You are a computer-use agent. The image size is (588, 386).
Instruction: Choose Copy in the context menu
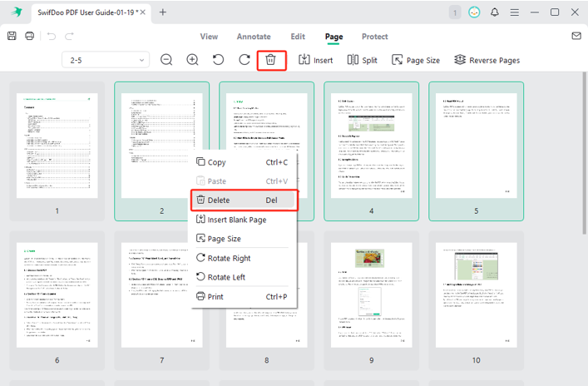pyautogui.click(x=242, y=162)
